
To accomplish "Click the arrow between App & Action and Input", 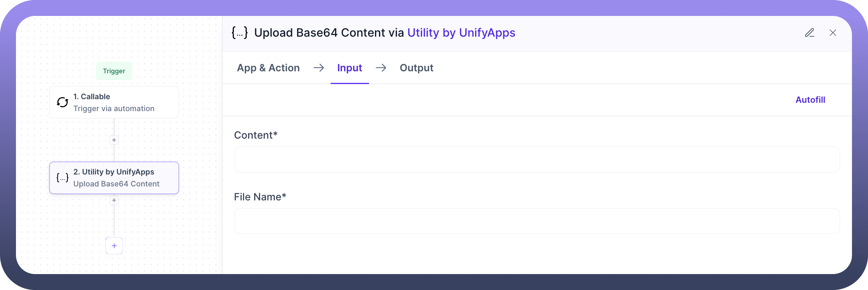I will point(319,68).
